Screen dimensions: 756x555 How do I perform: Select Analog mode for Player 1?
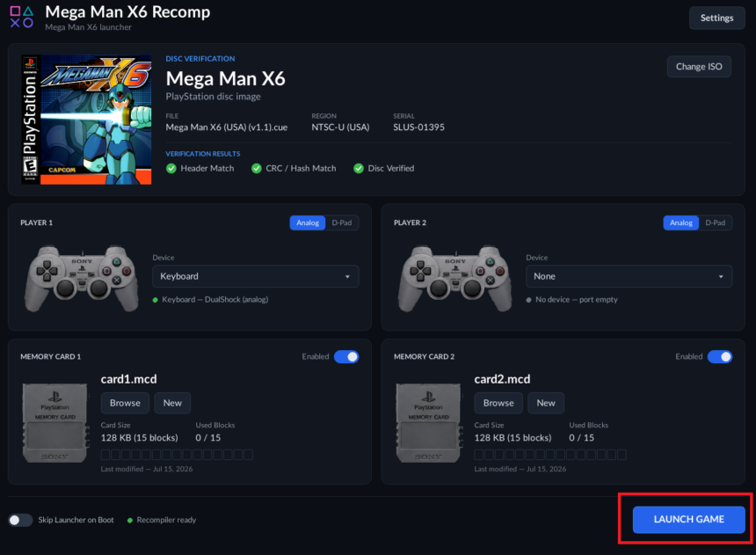pos(308,223)
